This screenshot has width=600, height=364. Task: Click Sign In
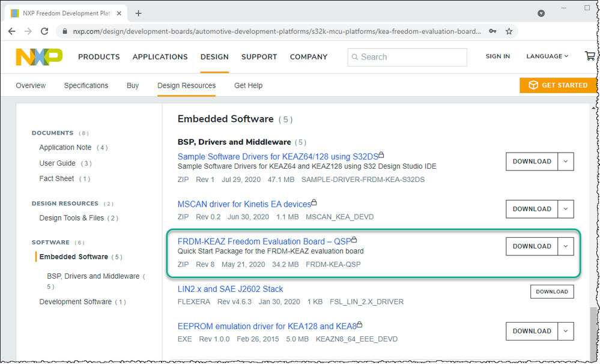coord(497,56)
